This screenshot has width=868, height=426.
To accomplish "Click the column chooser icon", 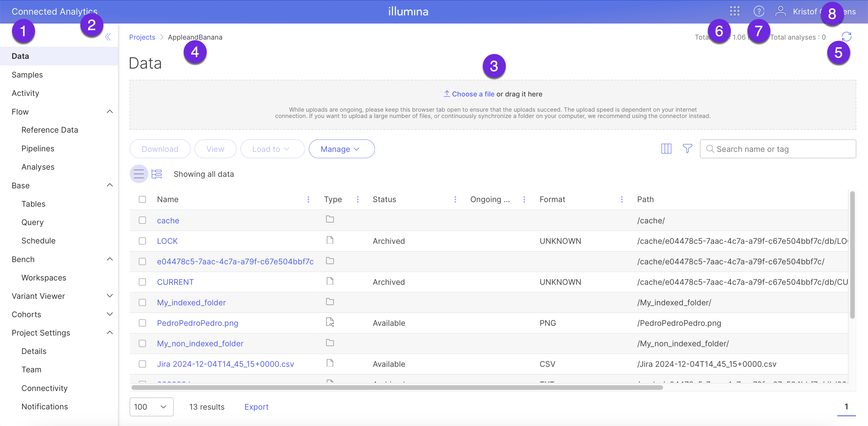I will pos(666,149).
